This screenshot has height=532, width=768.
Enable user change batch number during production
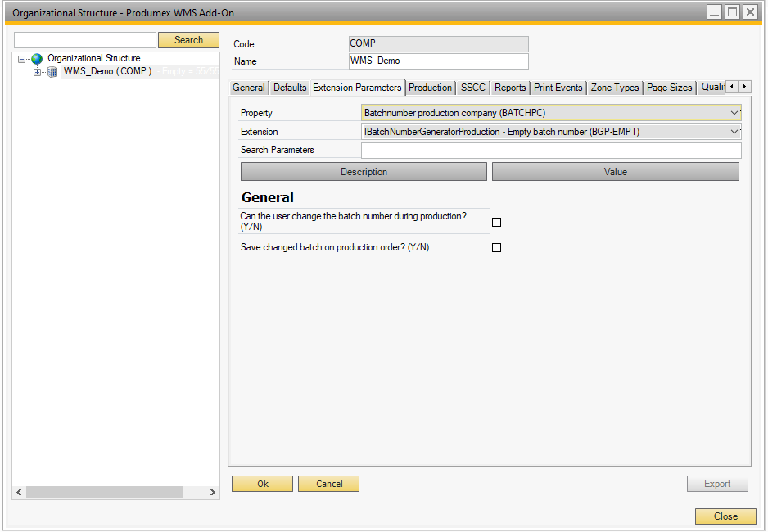point(496,222)
